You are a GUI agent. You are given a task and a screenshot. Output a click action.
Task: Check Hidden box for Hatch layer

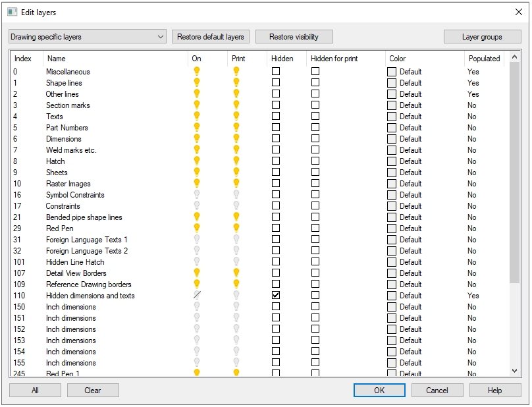point(276,161)
